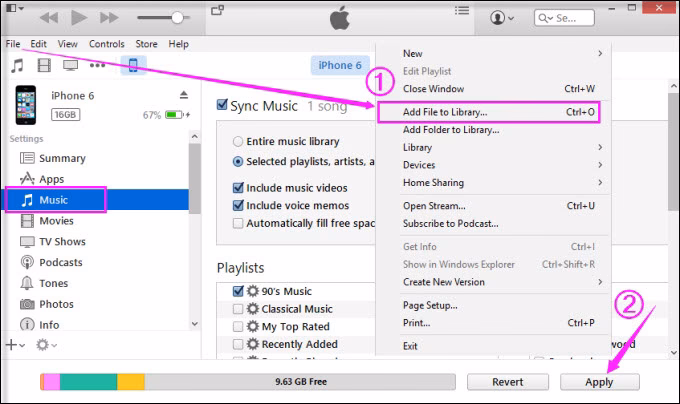Open the gear actions dropdown below sidebar
The width and height of the screenshot is (680, 404).
tap(46, 345)
